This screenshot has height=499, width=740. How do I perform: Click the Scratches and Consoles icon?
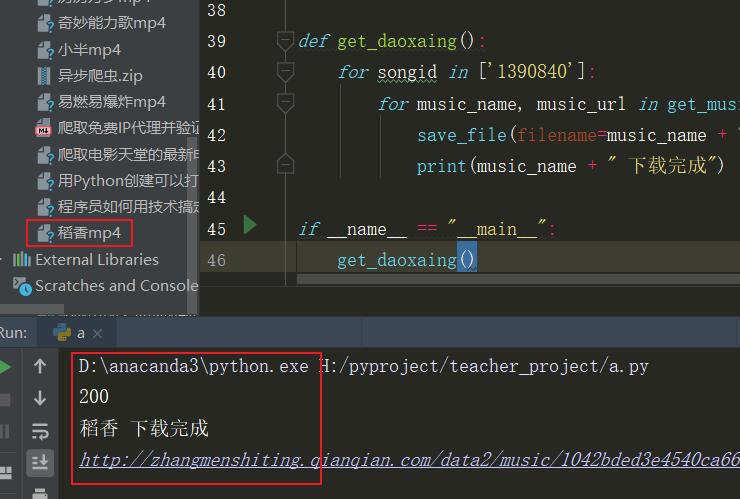(22, 286)
